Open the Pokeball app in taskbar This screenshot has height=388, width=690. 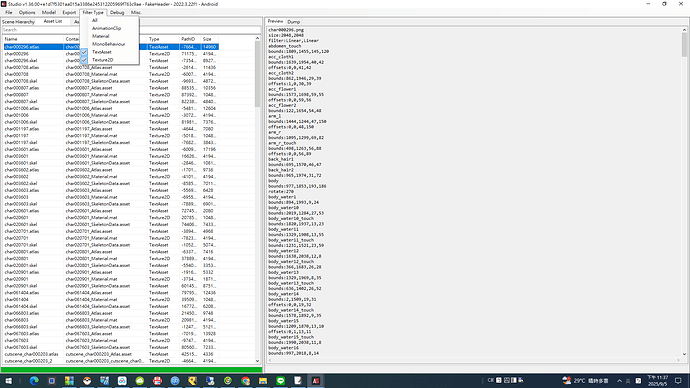(87, 381)
